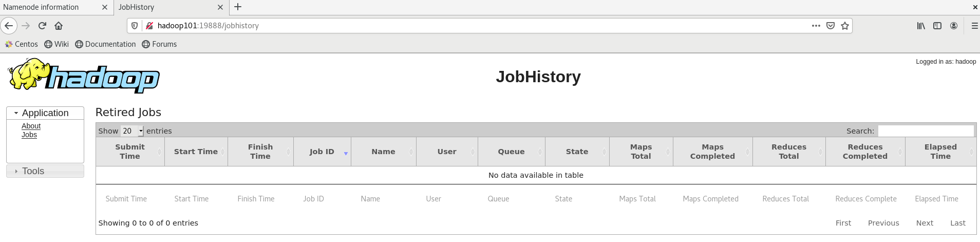Image resolution: width=980 pixels, height=242 pixels.
Task: Open the About link in sidebar
Action: coord(31,126)
